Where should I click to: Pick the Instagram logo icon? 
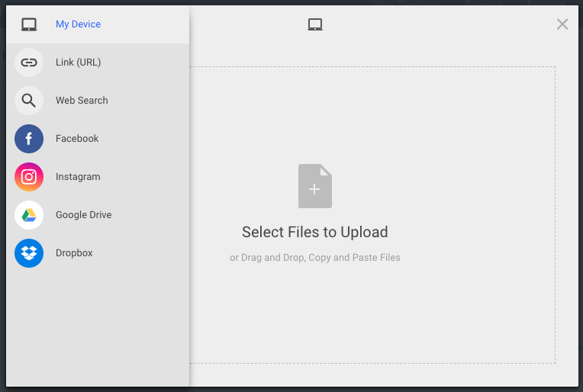tap(29, 177)
